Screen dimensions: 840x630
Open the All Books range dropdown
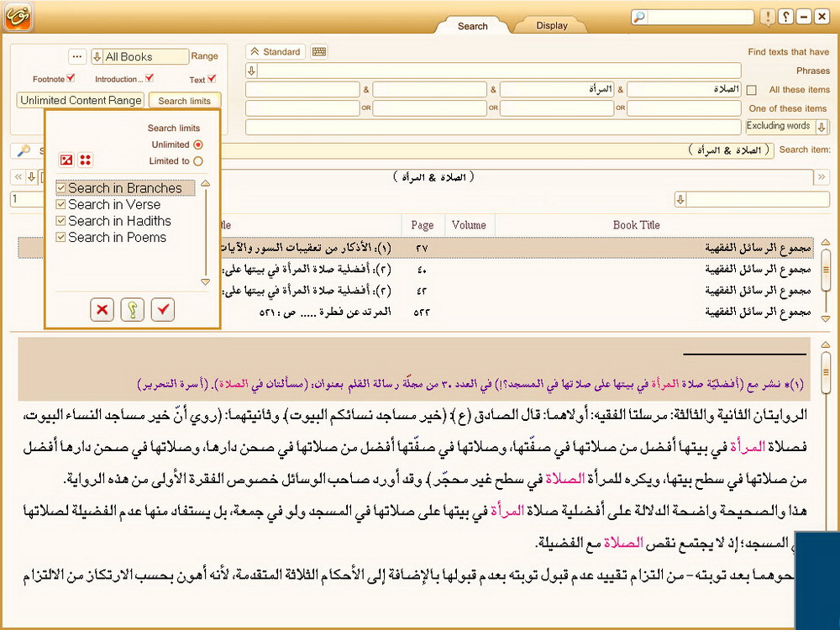(x=97, y=57)
